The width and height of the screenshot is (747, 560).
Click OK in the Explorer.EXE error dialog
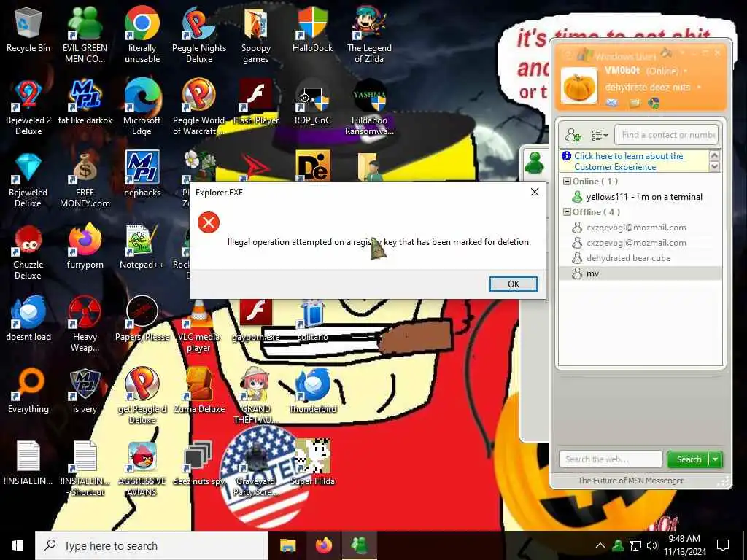(513, 284)
